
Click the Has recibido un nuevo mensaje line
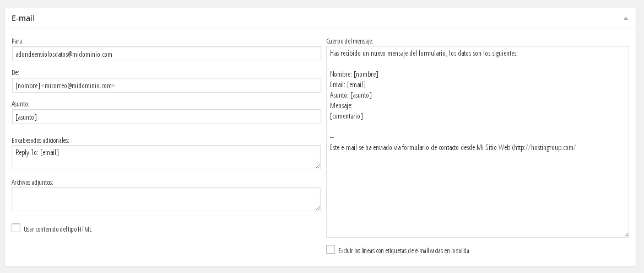[424, 53]
